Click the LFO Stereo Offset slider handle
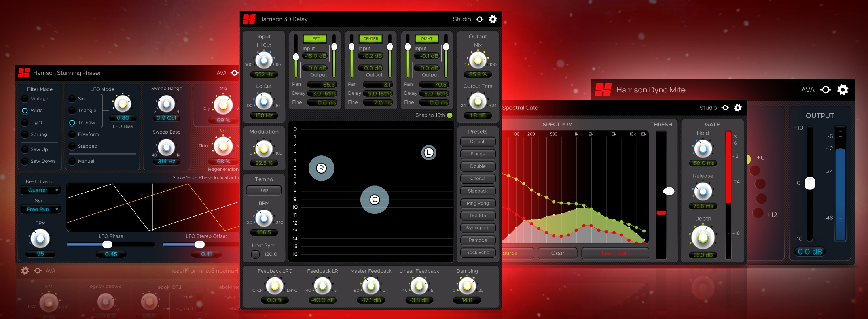The height and width of the screenshot is (319, 868). [200, 244]
